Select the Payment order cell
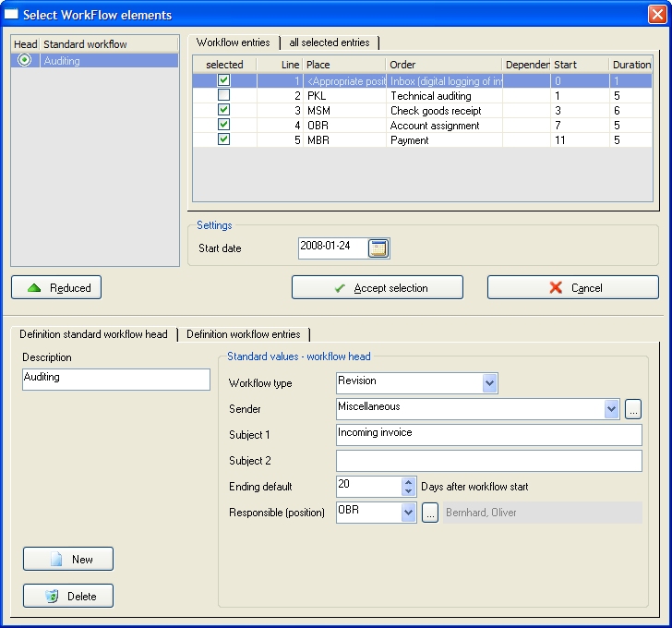The image size is (672, 628). coord(444,140)
